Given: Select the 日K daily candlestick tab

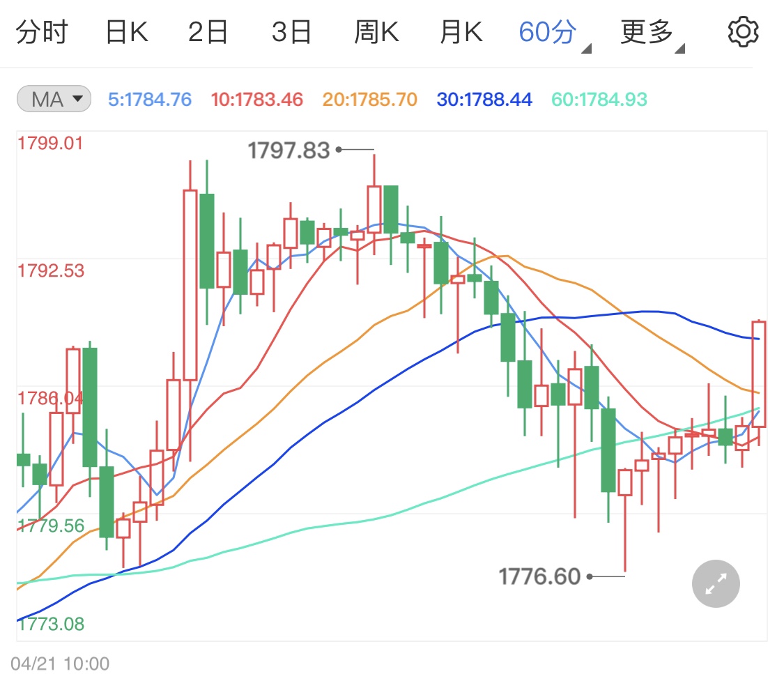Looking at the screenshot, I should (127, 32).
